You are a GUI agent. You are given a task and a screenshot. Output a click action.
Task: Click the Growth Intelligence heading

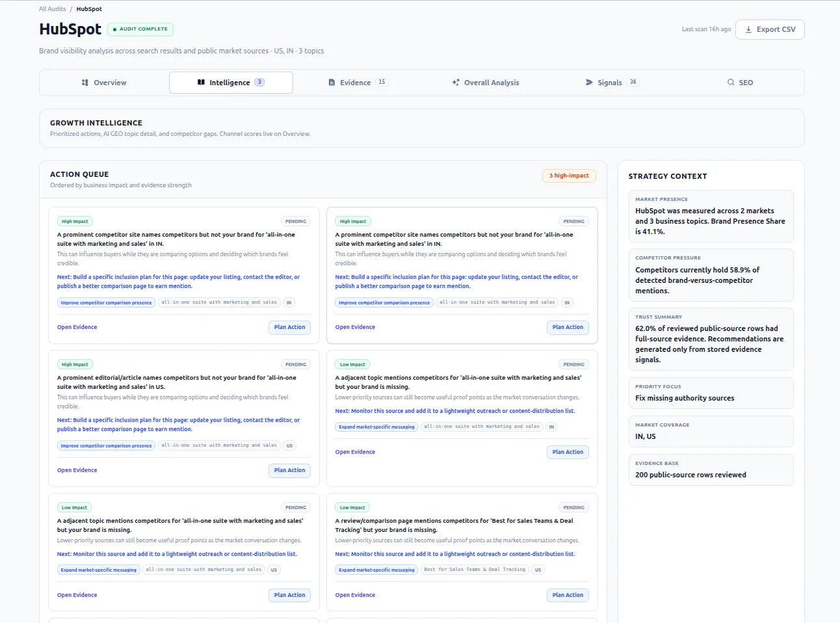[x=96, y=123]
